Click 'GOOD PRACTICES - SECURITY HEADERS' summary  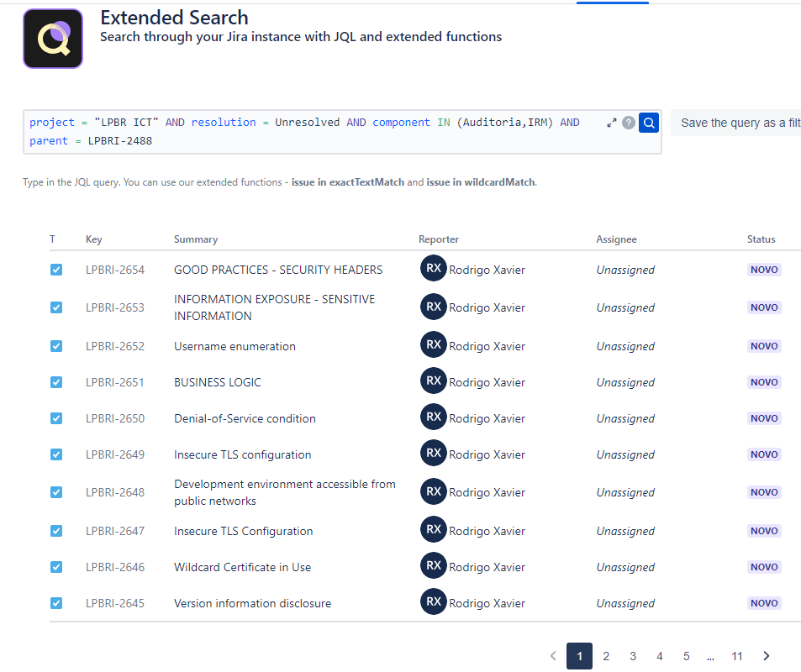(x=278, y=270)
